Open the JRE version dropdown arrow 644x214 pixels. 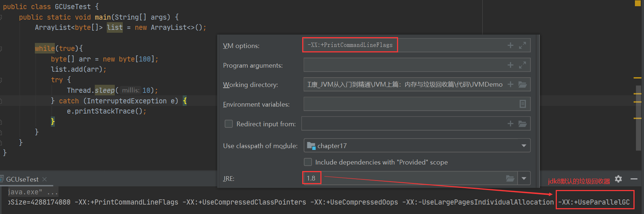pyautogui.click(x=524, y=178)
